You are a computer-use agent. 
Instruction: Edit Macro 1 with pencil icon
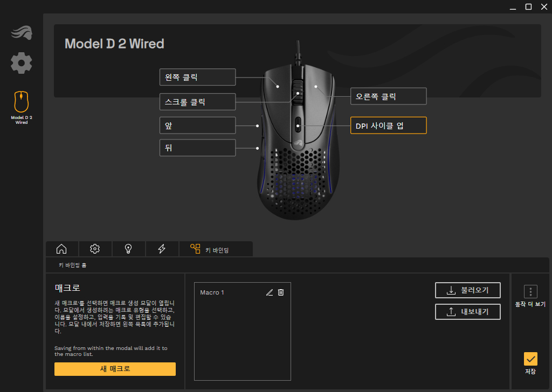click(x=270, y=292)
